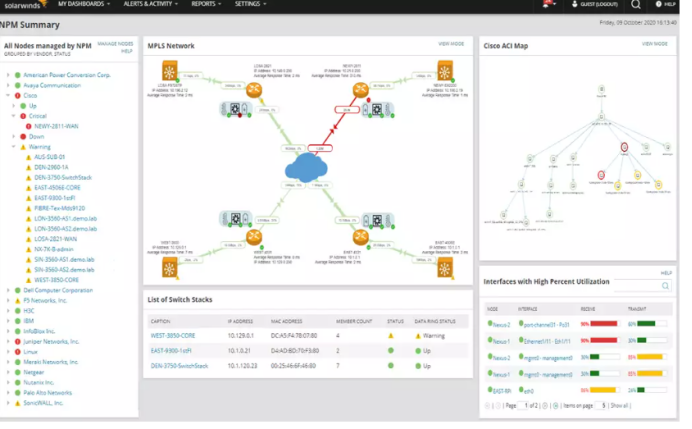This screenshot has width=692, height=429.
Task: Open the Alerts & Activity menu
Action: click(x=150, y=4)
